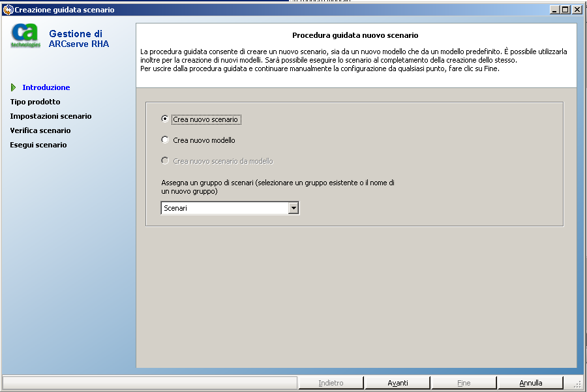Jump to the Verifica scenario step
The width and height of the screenshot is (587, 392).
[x=40, y=130]
